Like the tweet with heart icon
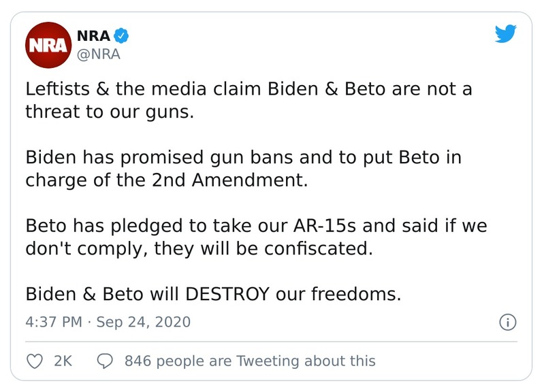The image size is (544, 392). click(x=35, y=361)
